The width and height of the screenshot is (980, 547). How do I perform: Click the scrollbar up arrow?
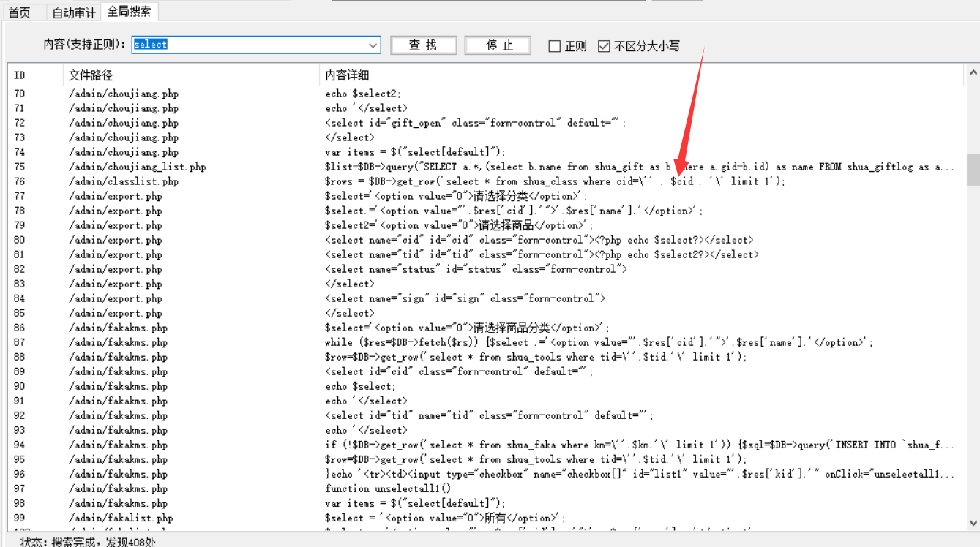pos(973,73)
